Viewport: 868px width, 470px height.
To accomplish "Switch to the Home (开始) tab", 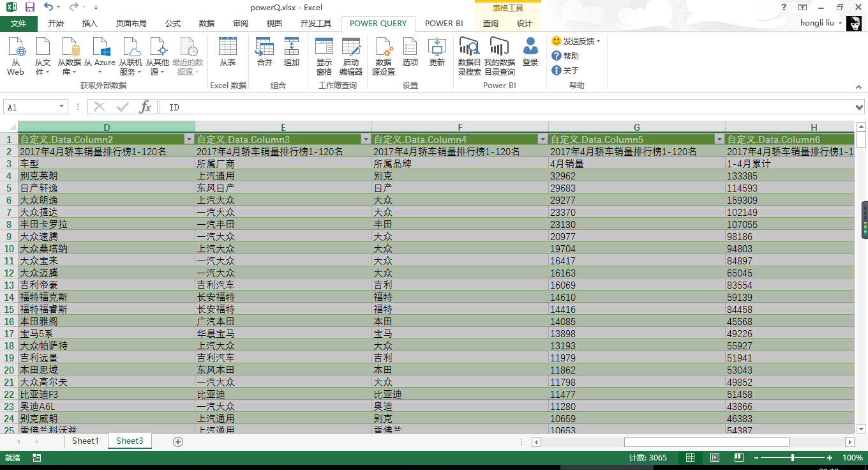I will pyautogui.click(x=56, y=24).
